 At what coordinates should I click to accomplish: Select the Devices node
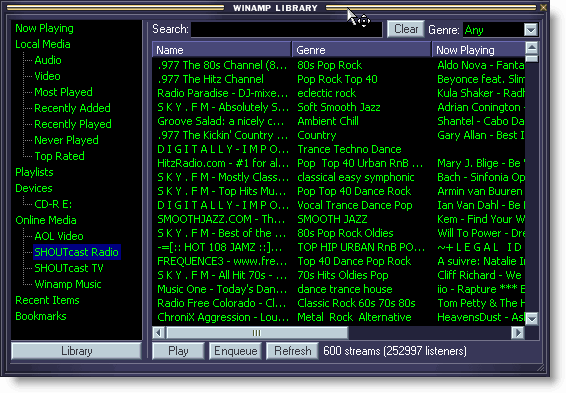coord(34,188)
